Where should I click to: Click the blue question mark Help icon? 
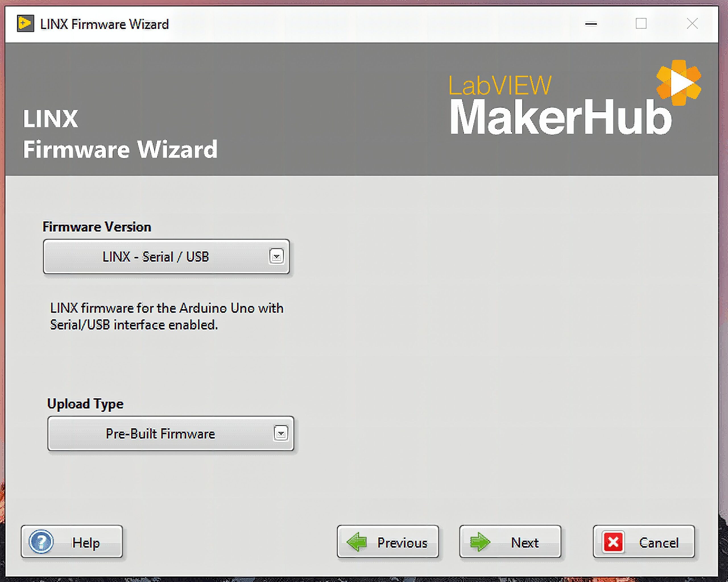[41, 542]
